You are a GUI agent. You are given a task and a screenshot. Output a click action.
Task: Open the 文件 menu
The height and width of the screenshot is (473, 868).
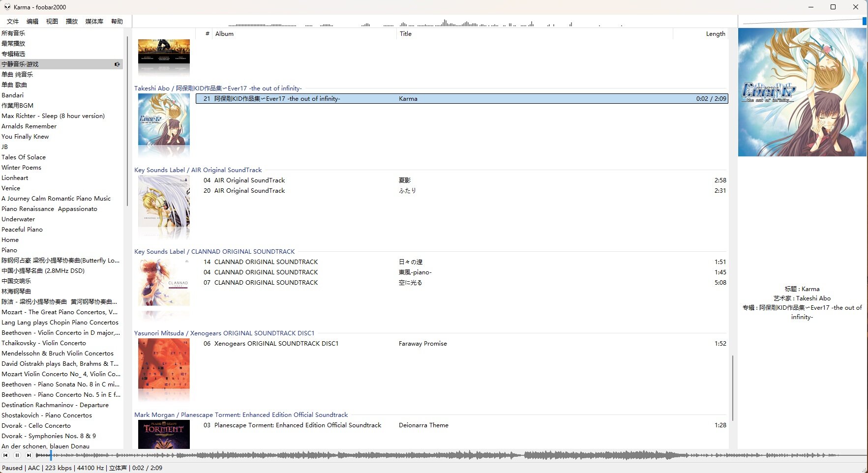[x=13, y=21]
